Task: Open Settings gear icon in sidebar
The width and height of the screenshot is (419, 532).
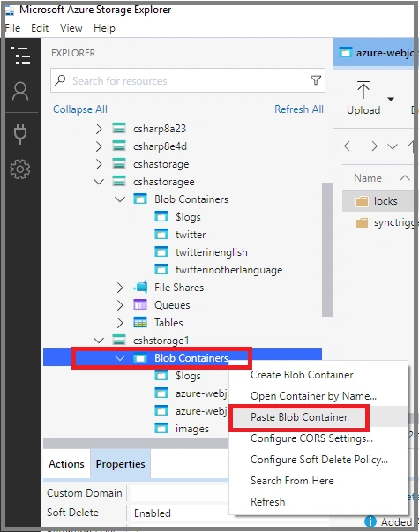Action: pyautogui.click(x=20, y=169)
